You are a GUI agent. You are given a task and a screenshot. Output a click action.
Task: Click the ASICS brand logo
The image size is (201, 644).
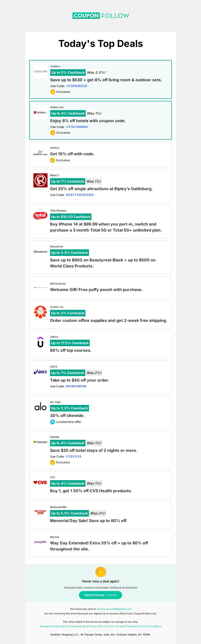(x=40, y=372)
